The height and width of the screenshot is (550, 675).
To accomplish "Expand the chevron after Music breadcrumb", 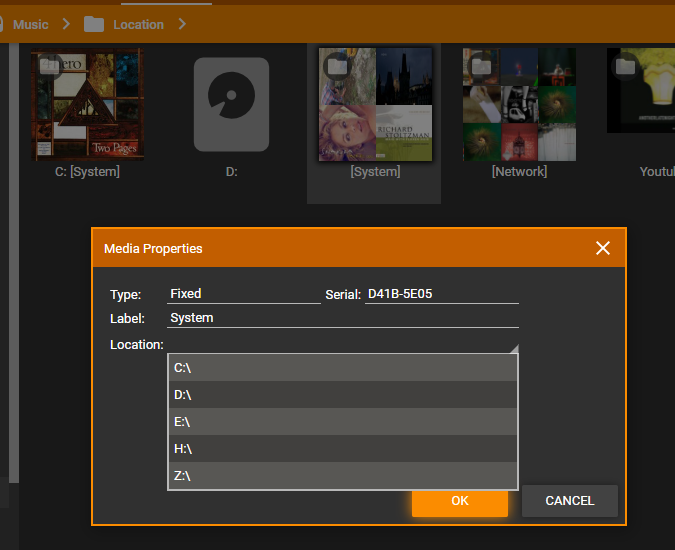I will [x=63, y=24].
